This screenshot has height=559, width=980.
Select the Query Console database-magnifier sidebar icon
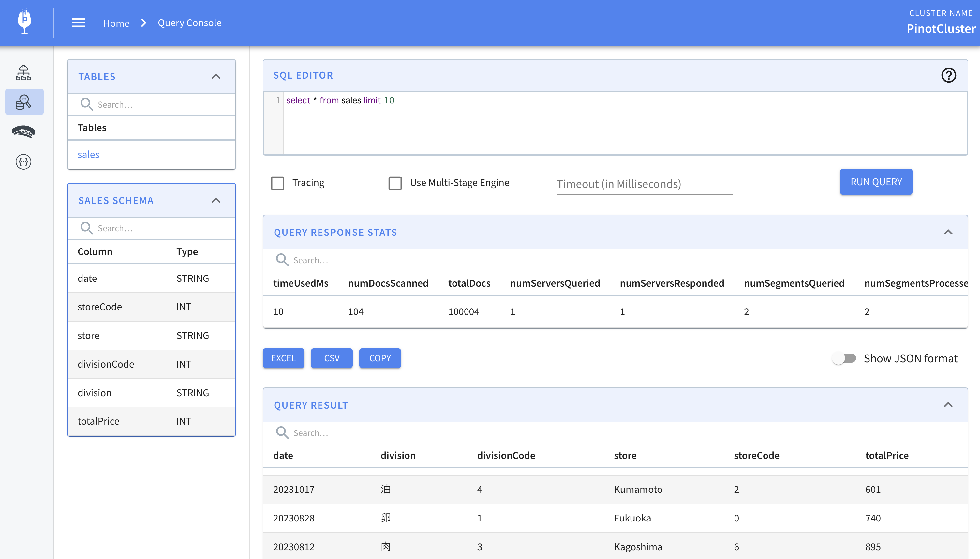[23, 102]
